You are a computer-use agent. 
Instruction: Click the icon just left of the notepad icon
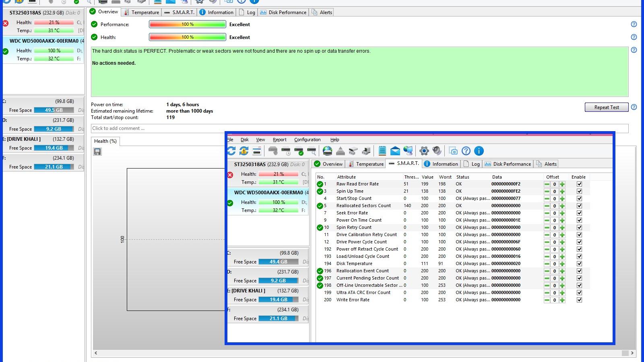pos(366,151)
